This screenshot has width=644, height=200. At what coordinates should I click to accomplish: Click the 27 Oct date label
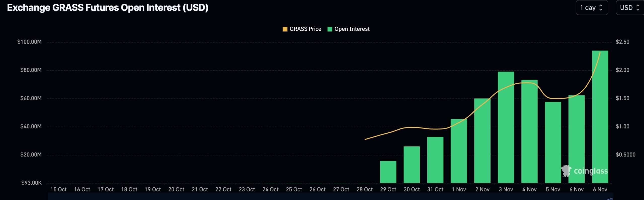coord(341,189)
